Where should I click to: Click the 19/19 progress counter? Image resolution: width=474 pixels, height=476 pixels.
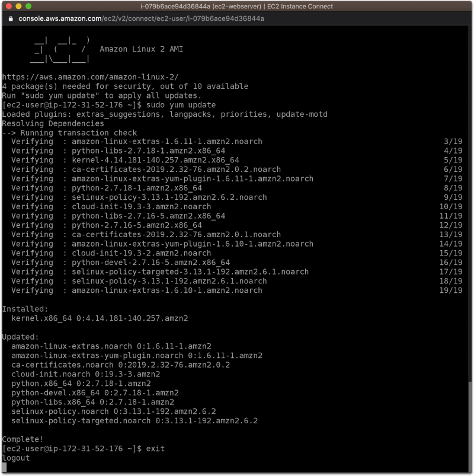(451, 290)
